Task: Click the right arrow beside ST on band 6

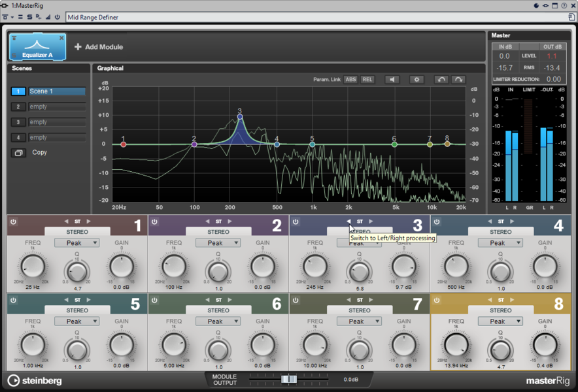Action: (229, 300)
